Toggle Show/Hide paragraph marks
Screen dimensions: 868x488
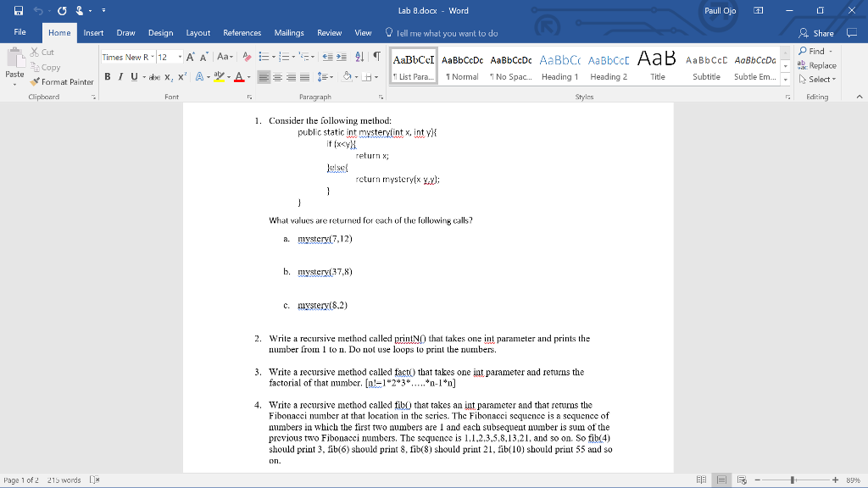click(375, 57)
